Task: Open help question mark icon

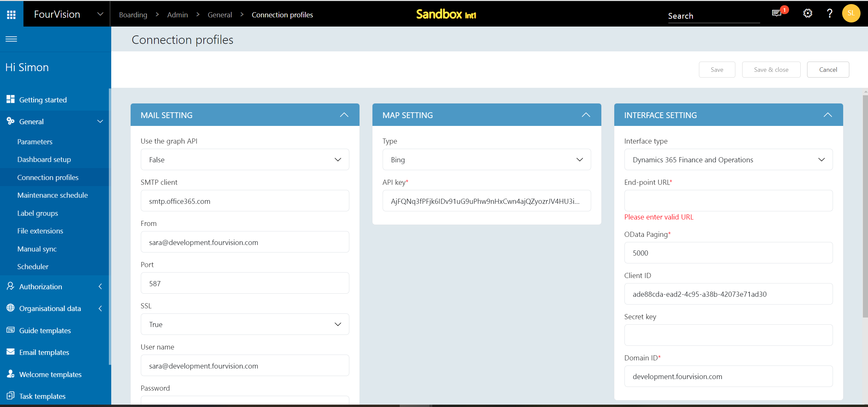Action: [x=830, y=14]
